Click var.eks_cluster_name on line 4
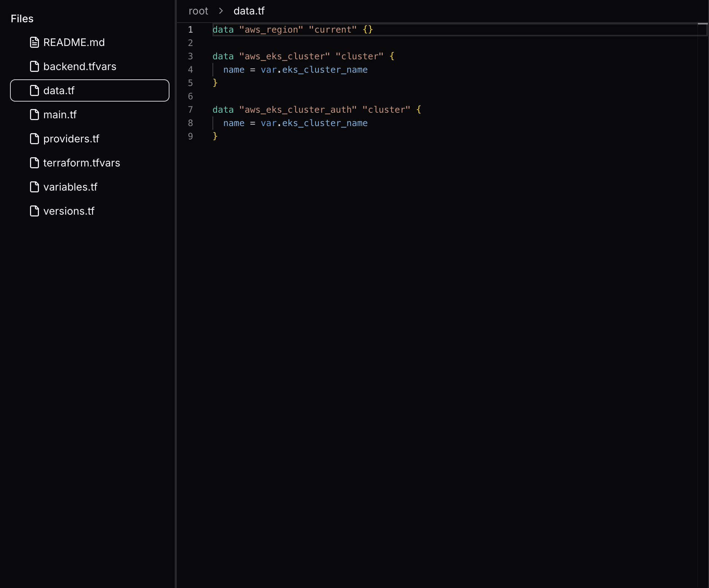Image resolution: width=709 pixels, height=588 pixels. tap(314, 70)
